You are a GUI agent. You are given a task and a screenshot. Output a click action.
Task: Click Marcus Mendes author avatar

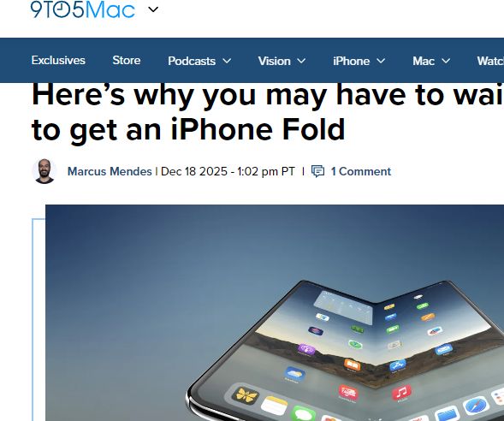(x=44, y=171)
